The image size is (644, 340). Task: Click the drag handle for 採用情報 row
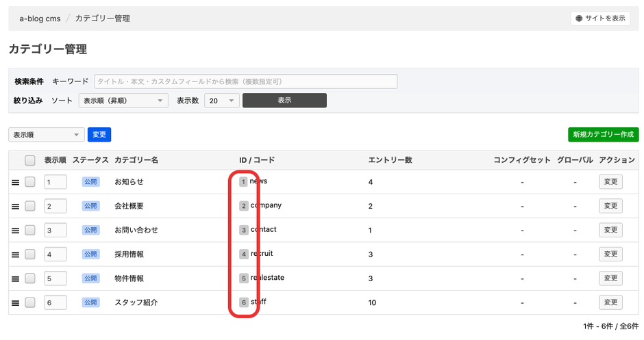click(15, 254)
